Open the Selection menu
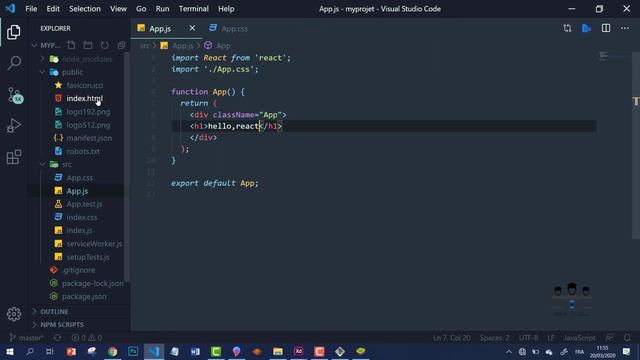Image resolution: width=640 pixels, height=360 pixels. tap(84, 9)
